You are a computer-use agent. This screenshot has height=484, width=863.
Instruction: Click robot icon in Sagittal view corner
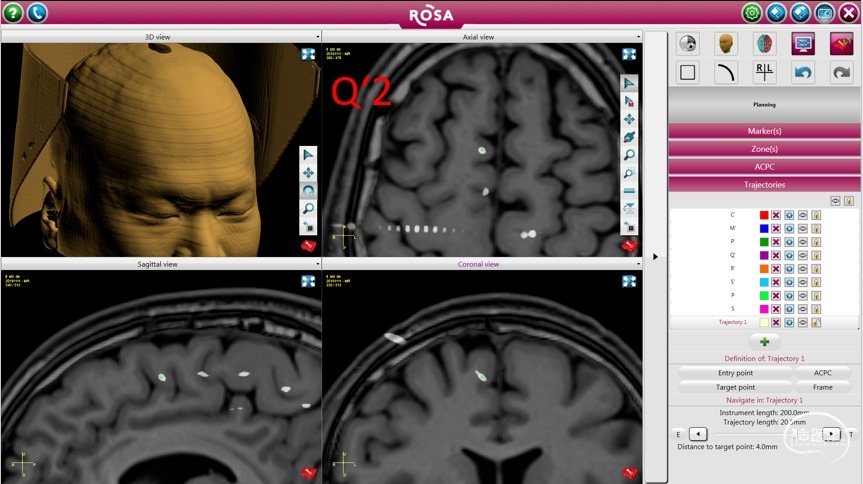[x=308, y=472]
